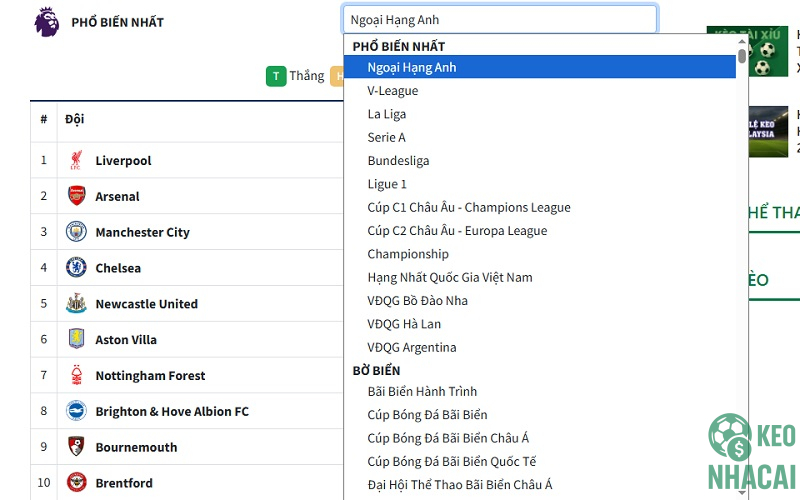Open the top soccer ball article thumbnail
Viewport: 800px width, 500px height.
pos(747,50)
